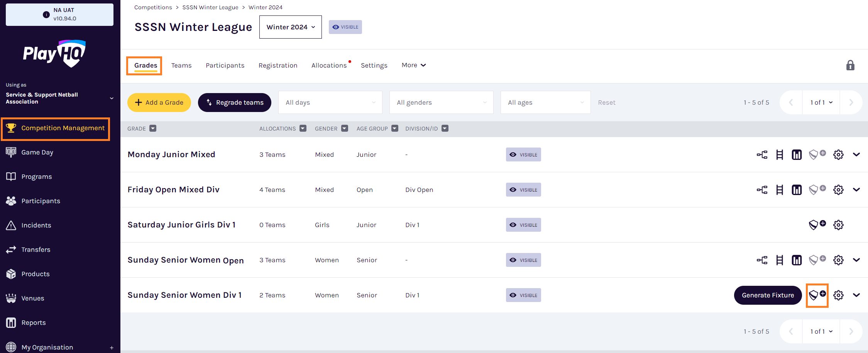Switch to the Registration tab
The image size is (868, 353).
278,66
